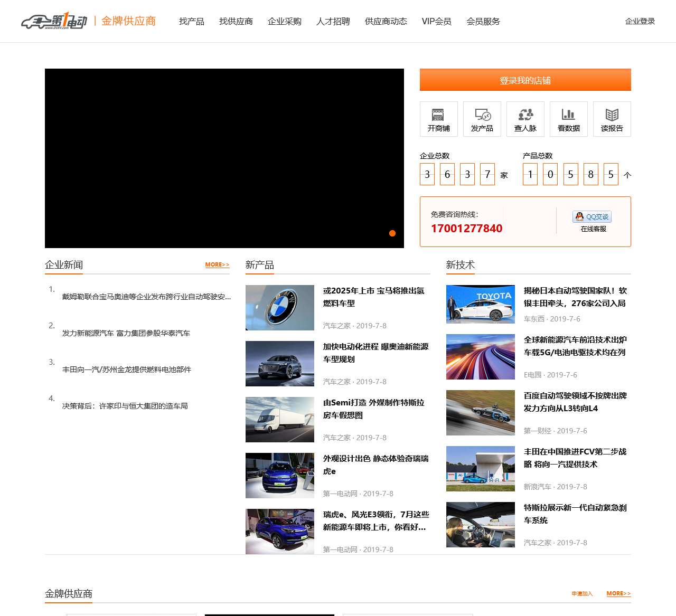Open 加快电动化进程 曝奥迪新能源车型规划
676x616 pixels.
(x=376, y=353)
